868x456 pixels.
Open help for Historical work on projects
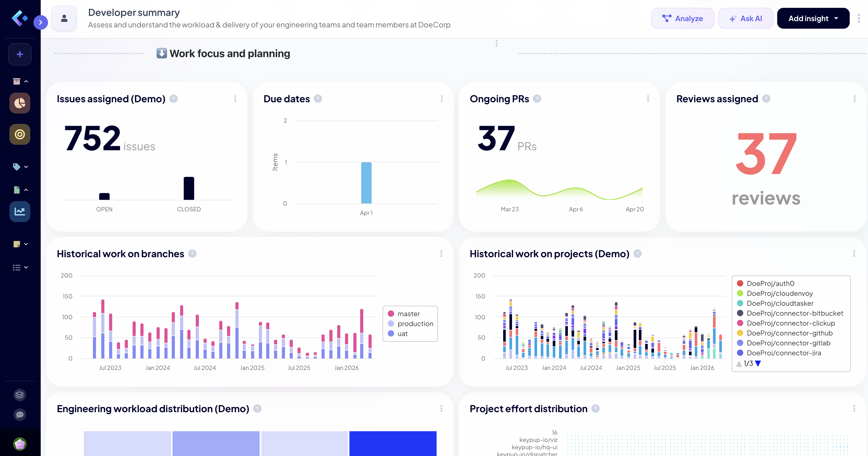point(638,254)
